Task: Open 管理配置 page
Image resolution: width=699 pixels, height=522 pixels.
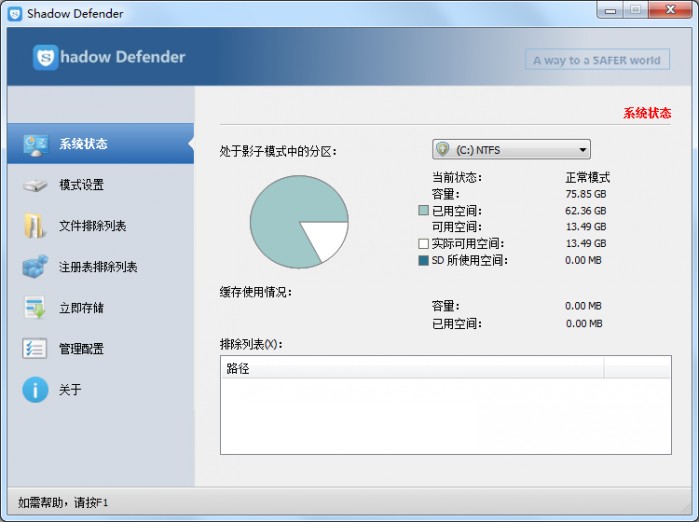Action: click(101, 349)
